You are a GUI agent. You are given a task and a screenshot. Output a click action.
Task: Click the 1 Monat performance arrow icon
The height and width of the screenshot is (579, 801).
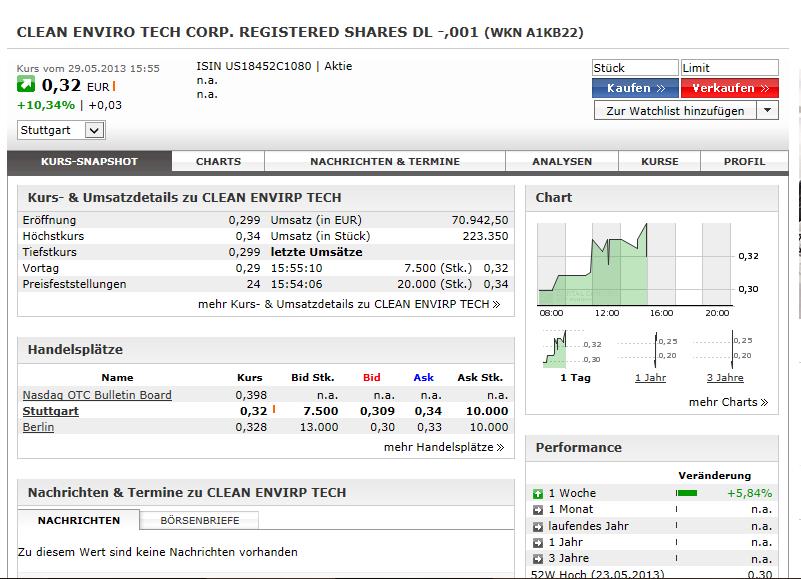point(538,510)
